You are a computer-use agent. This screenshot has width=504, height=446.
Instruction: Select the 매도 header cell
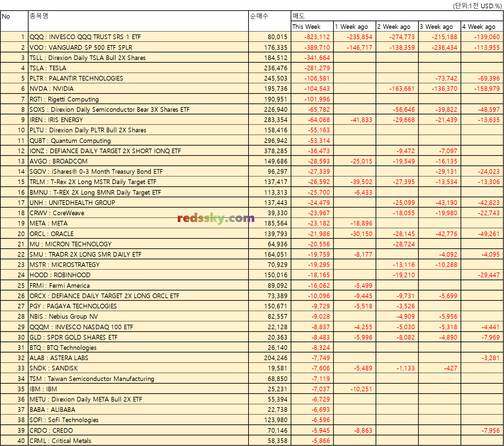(397, 16)
